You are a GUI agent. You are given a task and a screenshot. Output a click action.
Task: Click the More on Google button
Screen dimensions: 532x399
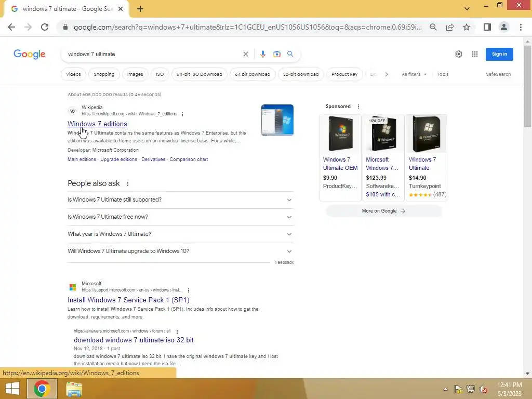tap(384, 211)
